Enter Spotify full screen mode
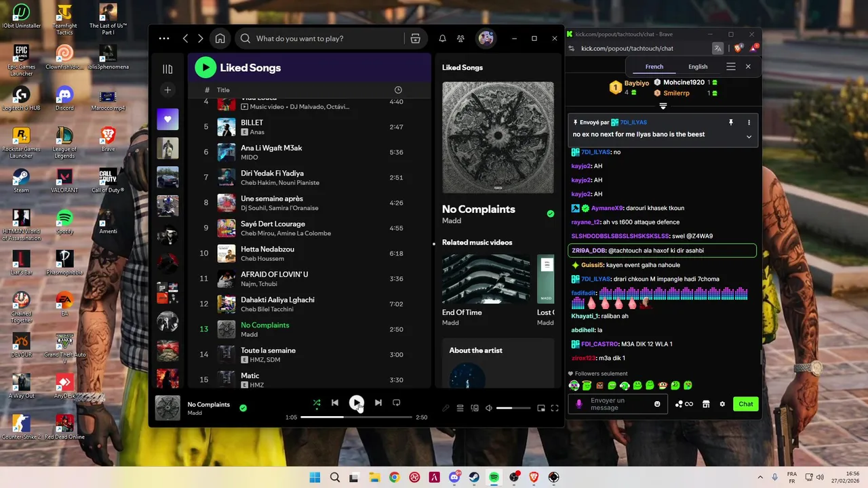The width and height of the screenshot is (868, 488). tap(555, 408)
